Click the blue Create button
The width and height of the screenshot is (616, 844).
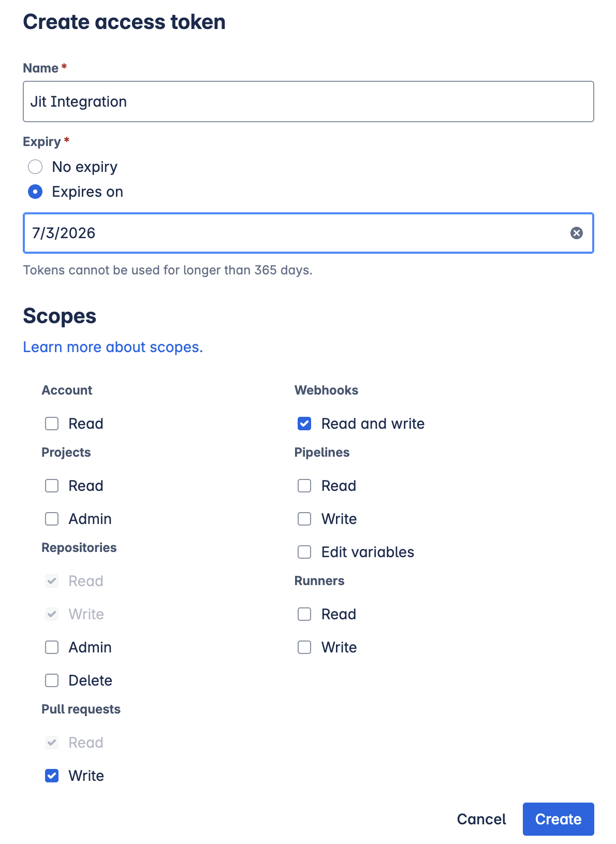click(x=558, y=819)
